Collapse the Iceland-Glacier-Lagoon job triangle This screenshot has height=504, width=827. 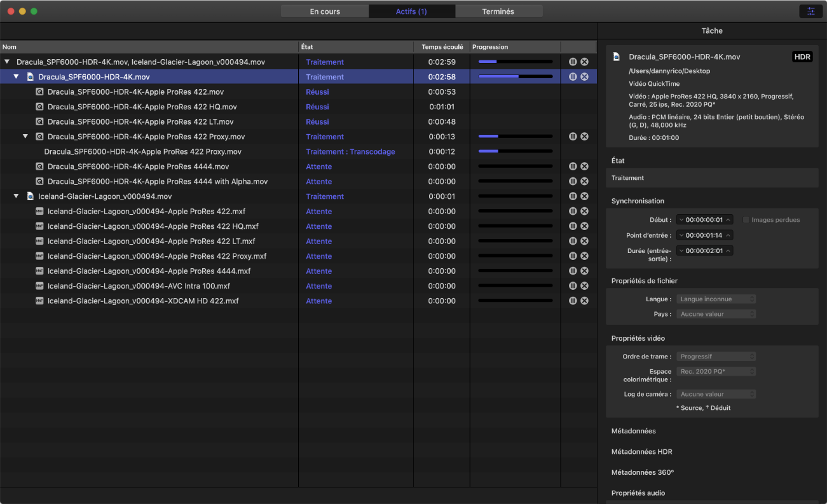pos(17,196)
